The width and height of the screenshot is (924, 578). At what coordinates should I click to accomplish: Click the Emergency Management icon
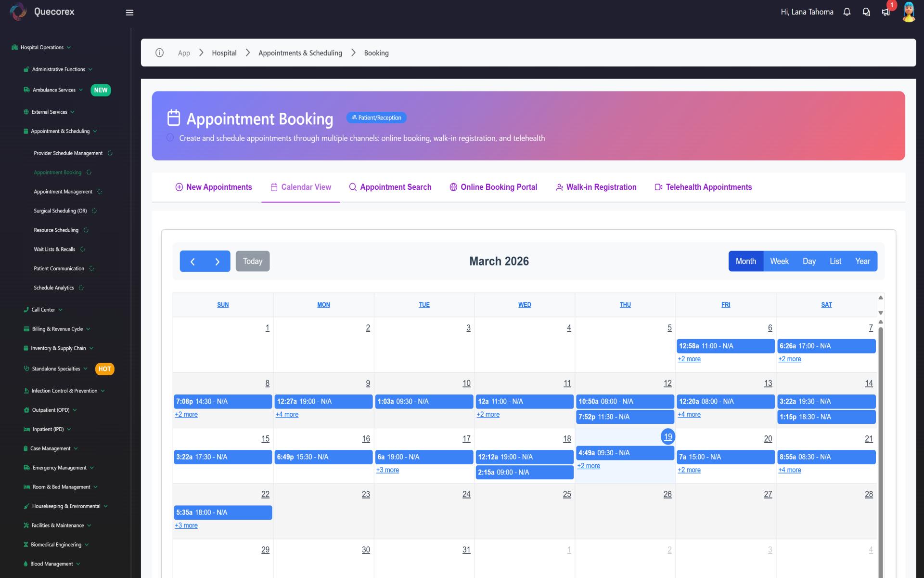point(26,468)
